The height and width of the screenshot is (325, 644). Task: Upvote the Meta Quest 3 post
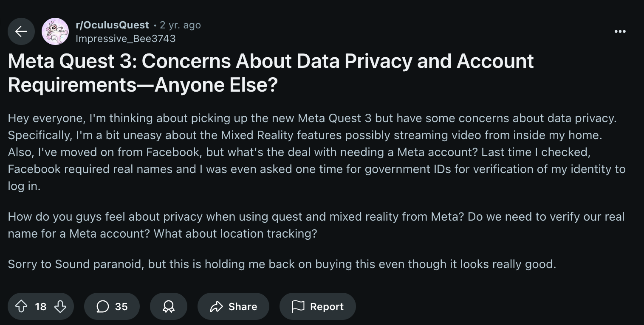[x=21, y=306]
